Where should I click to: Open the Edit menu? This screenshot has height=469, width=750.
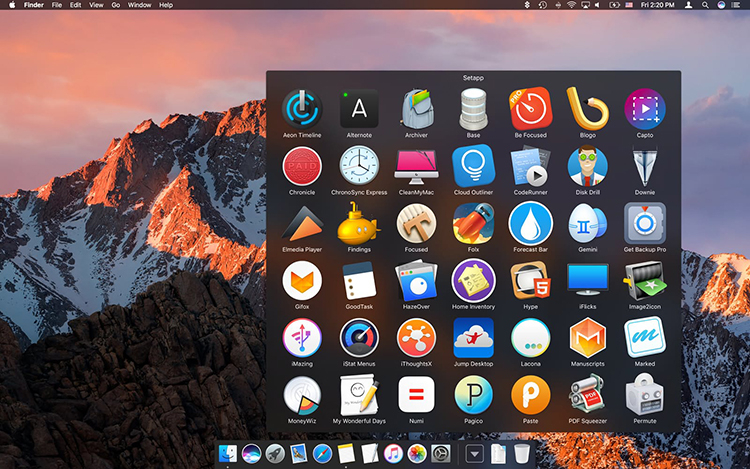point(76,5)
